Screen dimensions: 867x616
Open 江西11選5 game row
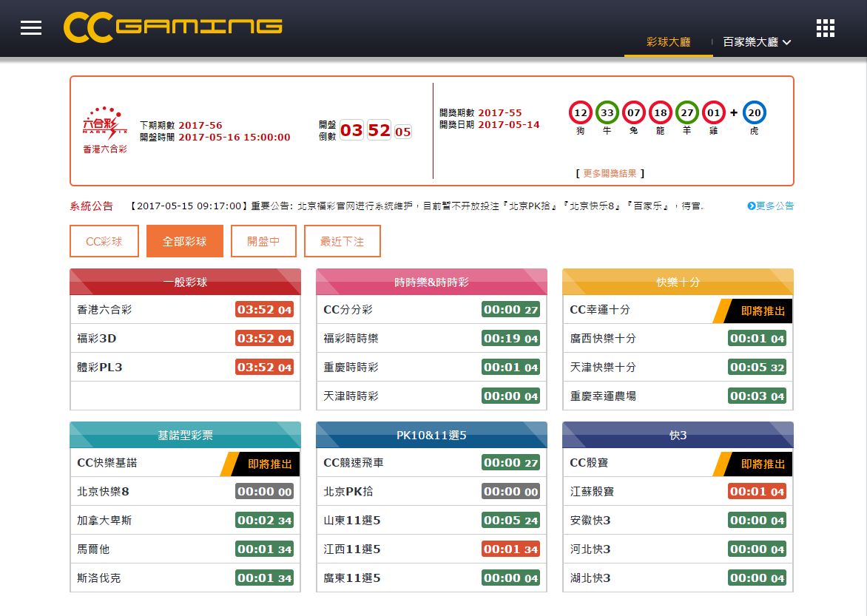click(431, 549)
